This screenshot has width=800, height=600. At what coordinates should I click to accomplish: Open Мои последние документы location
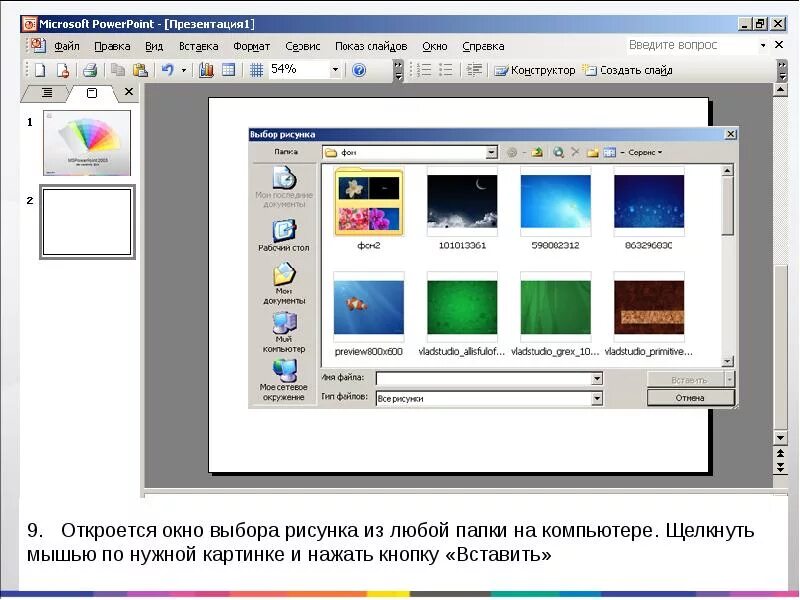pos(284,188)
